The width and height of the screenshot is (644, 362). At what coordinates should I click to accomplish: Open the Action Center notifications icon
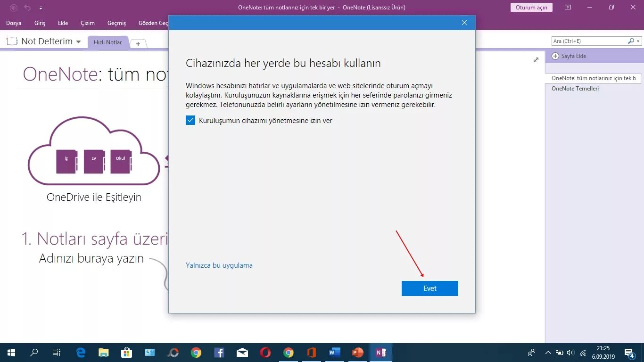coord(629,353)
